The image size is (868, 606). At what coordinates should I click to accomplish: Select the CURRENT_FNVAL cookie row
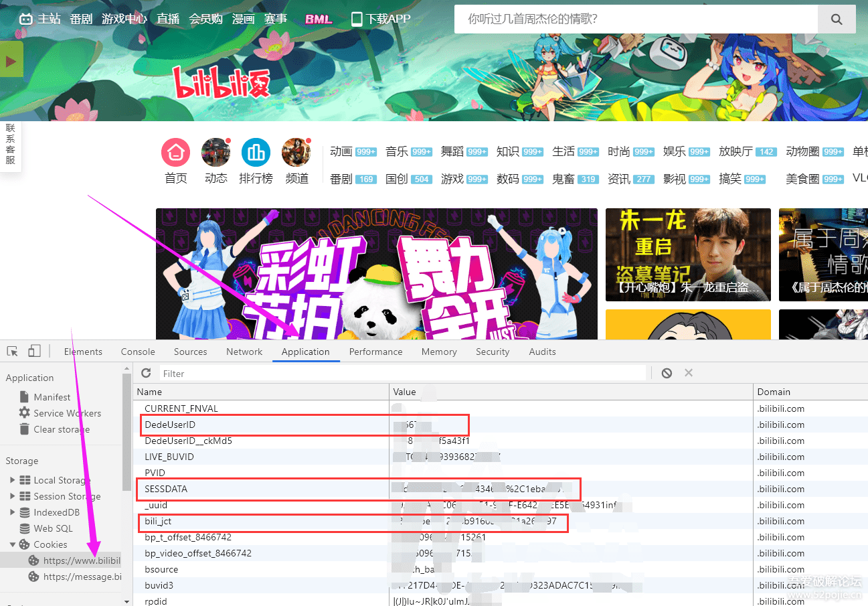(501, 408)
